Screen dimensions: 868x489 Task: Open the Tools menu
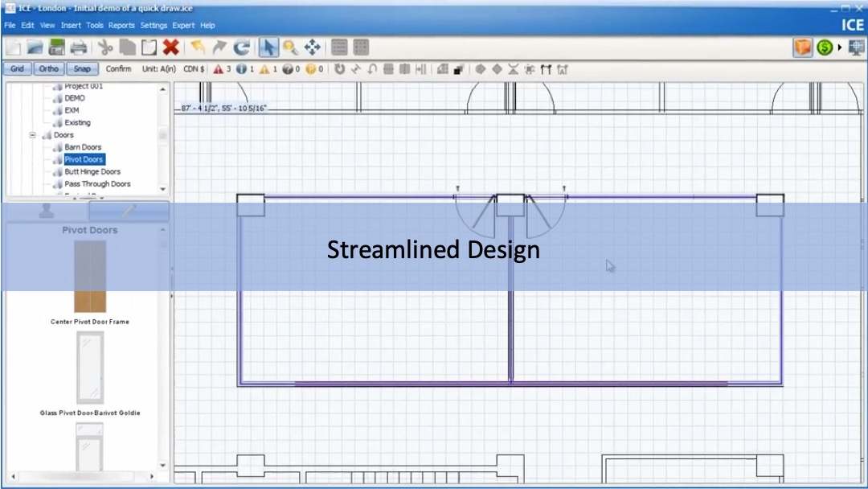(x=95, y=26)
